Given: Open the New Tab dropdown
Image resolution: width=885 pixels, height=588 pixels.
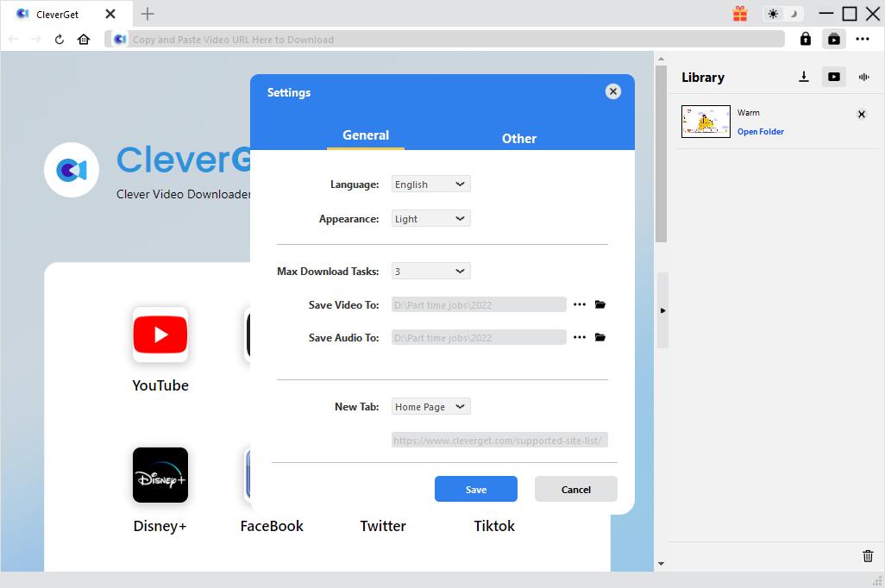Looking at the screenshot, I should click(x=430, y=406).
